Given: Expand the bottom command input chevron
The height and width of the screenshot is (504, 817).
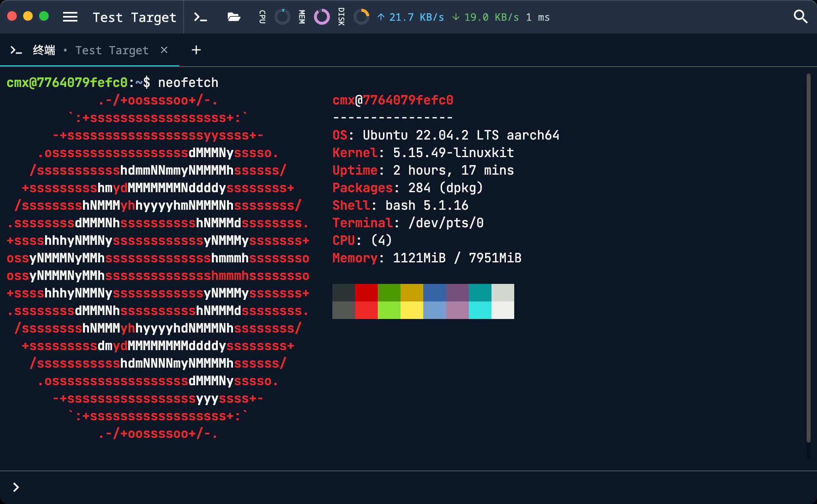Looking at the screenshot, I should [16, 487].
